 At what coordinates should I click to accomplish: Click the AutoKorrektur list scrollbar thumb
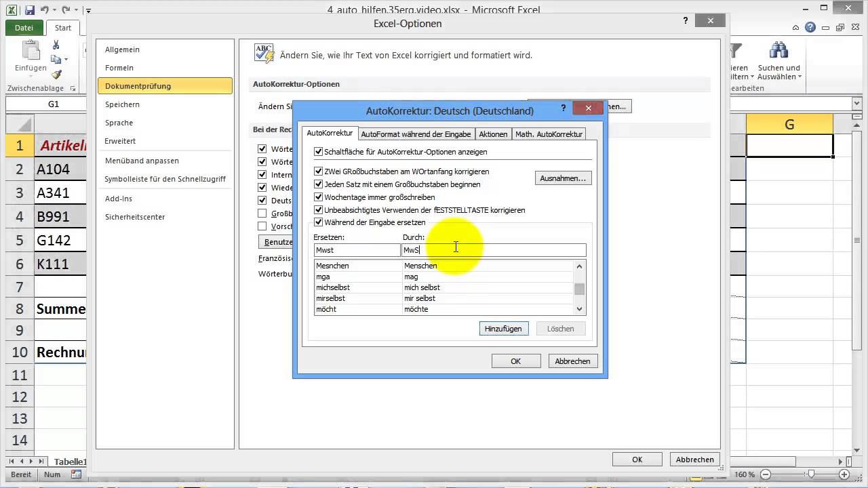coord(579,289)
